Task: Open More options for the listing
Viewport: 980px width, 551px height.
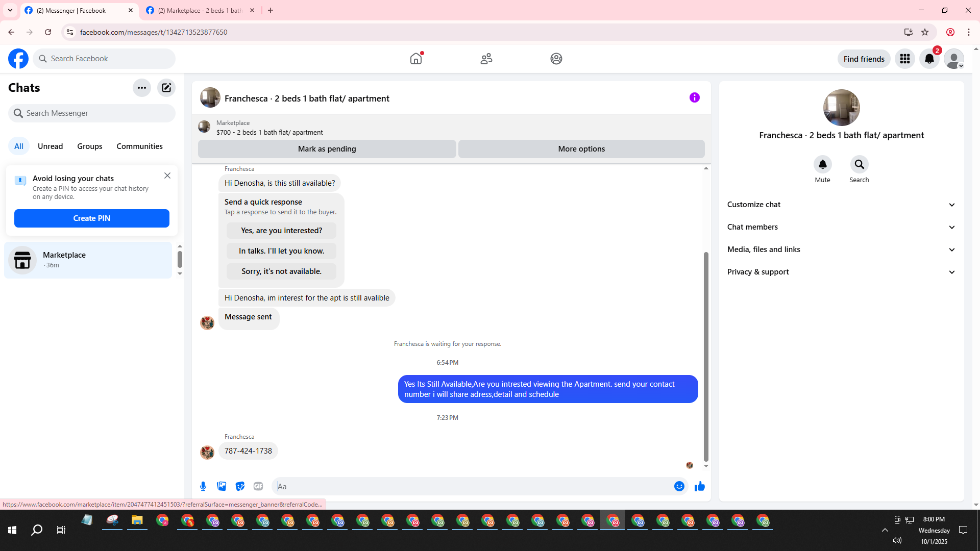Action: 581,149
